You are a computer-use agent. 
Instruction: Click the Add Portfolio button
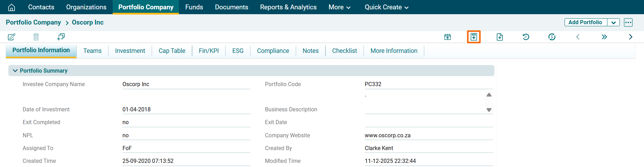point(585,22)
